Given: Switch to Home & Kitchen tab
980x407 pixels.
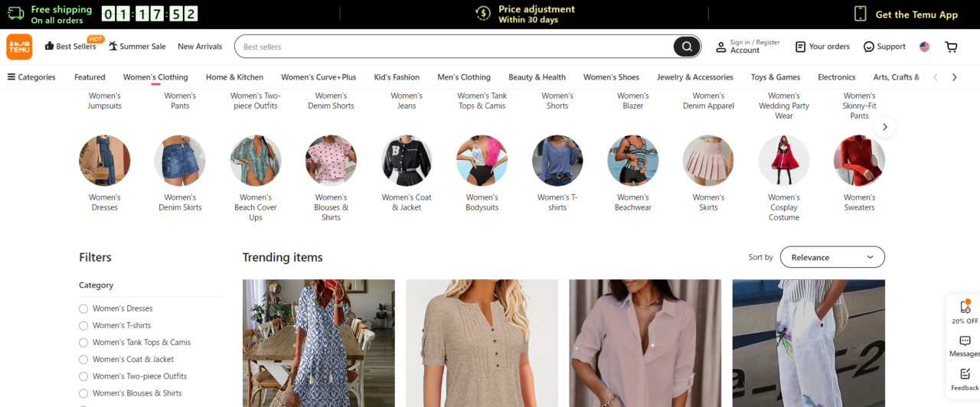Looking at the screenshot, I should pyautogui.click(x=234, y=77).
